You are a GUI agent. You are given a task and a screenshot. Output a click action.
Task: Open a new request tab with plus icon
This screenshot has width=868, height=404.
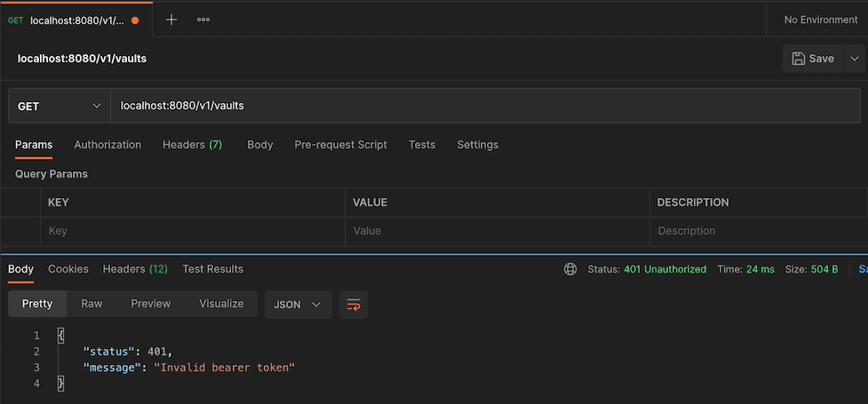point(171,20)
